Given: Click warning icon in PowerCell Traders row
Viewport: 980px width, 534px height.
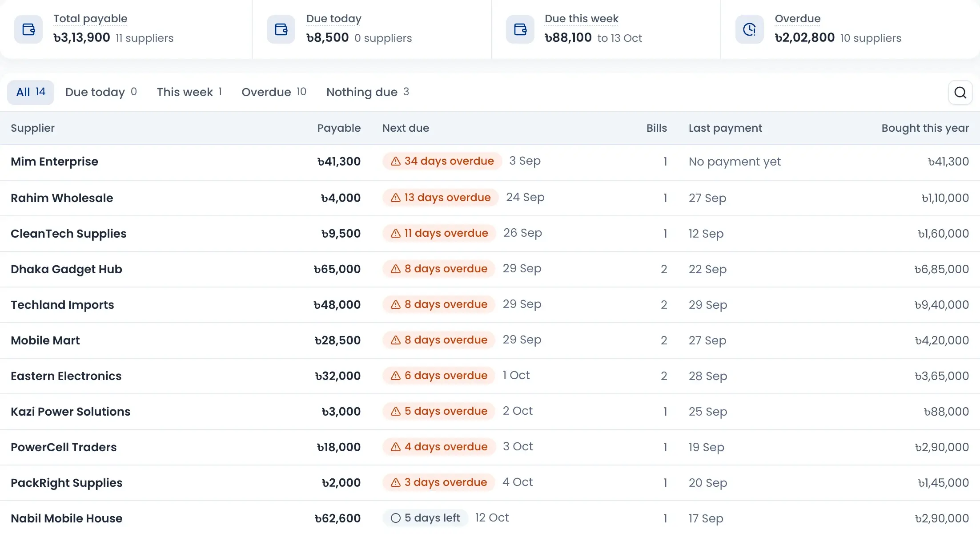Looking at the screenshot, I should (x=396, y=447).
